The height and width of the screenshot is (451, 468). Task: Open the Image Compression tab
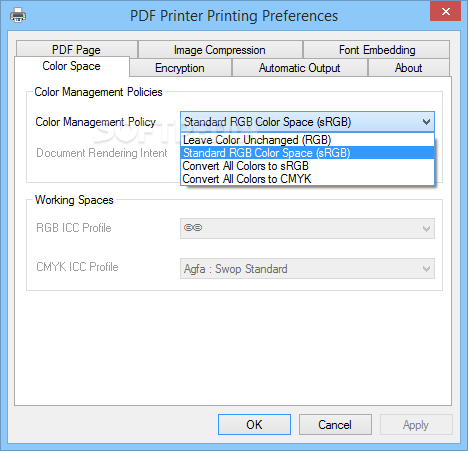220,50
